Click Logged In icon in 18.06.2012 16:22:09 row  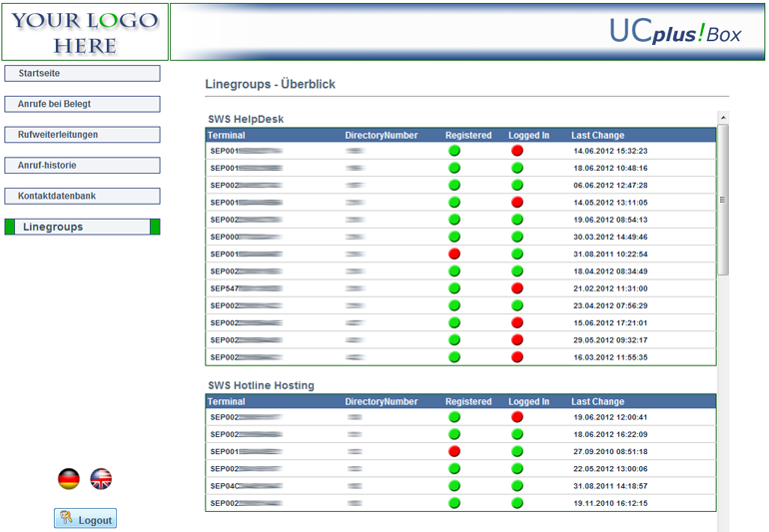[x=517, y=434]
